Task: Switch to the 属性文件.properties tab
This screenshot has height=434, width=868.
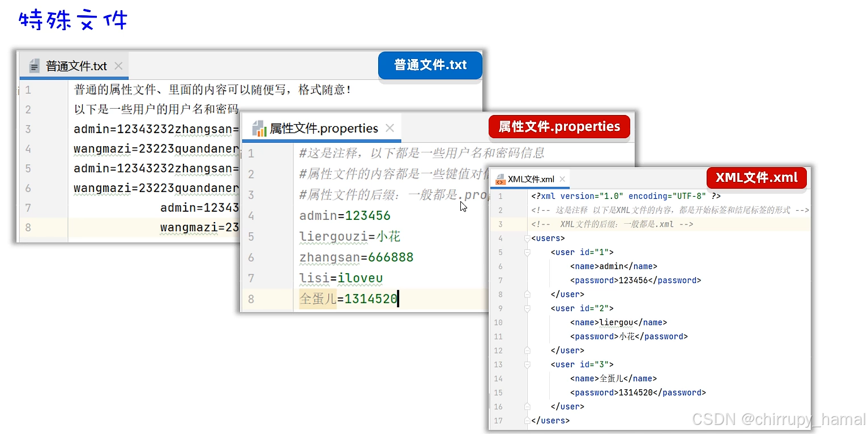Action: pos(322,128)
